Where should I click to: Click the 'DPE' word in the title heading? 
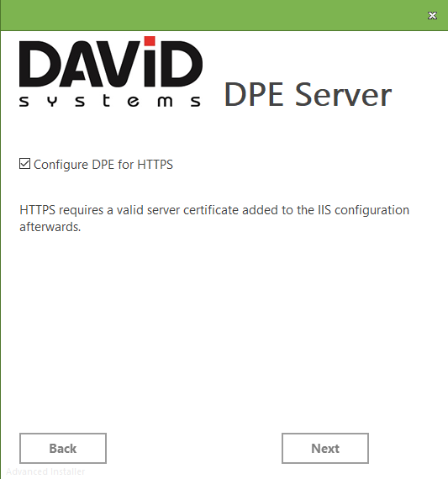point(254,95)
